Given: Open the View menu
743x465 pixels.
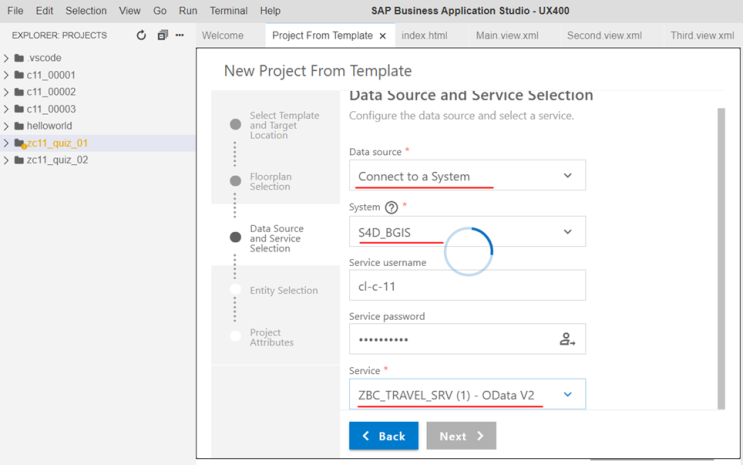Looking at the screenshot, I should (129, 10).
